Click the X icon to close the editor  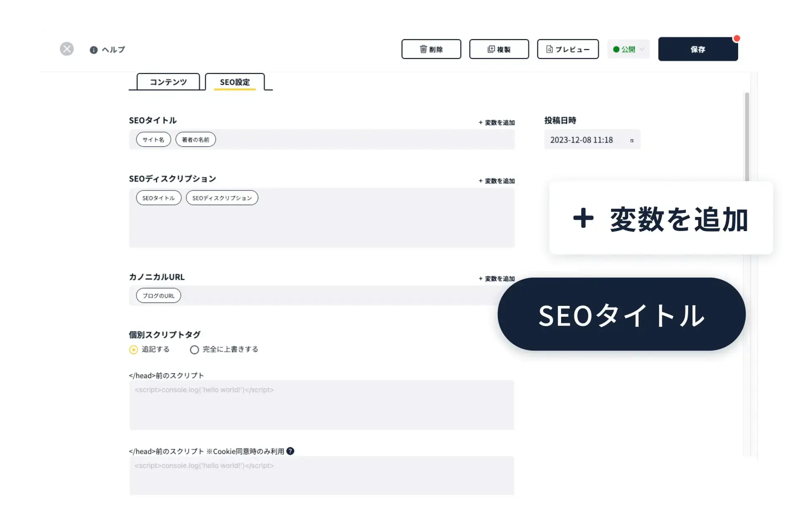[67, 49]
